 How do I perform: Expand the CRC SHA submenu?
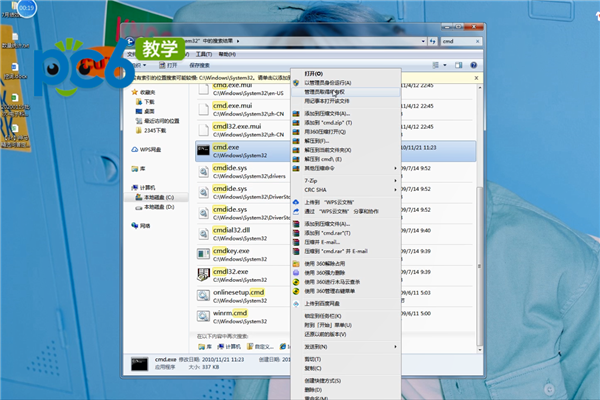click(346, 190)
